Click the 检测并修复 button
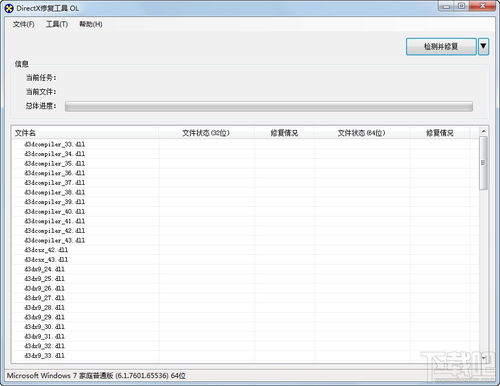Image resolution: width=500 pixels, height=386 pixels. [441, 47]
